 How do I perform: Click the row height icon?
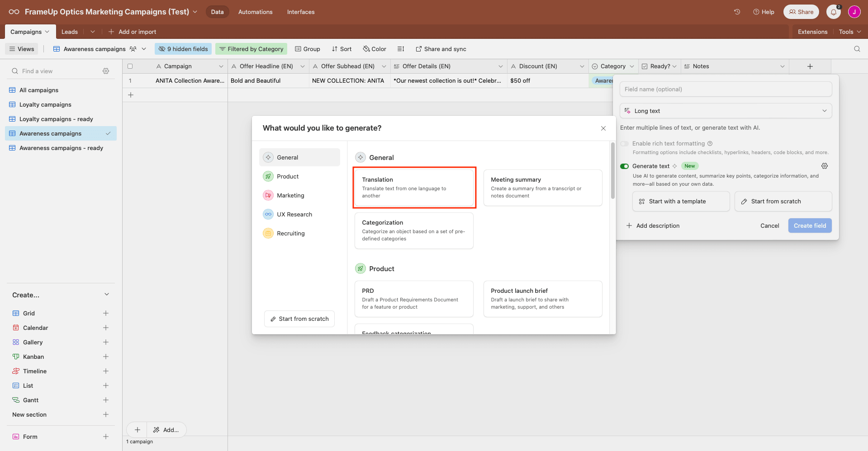(401, 49)
